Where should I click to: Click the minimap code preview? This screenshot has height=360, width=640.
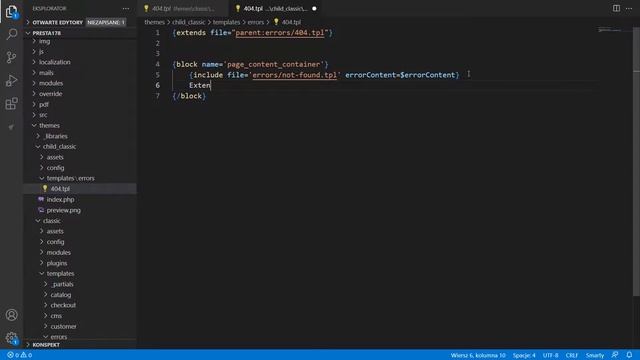pyautogui.click(x=609, y=30)
